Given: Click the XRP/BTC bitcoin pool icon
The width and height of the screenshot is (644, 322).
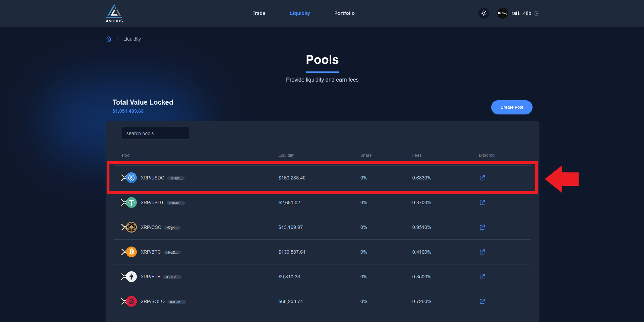Looking at the screenshot, I should click(x=131, y=252).
